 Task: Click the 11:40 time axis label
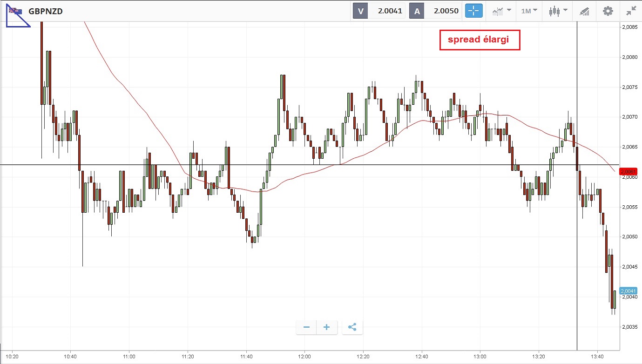tap(246, 357)
